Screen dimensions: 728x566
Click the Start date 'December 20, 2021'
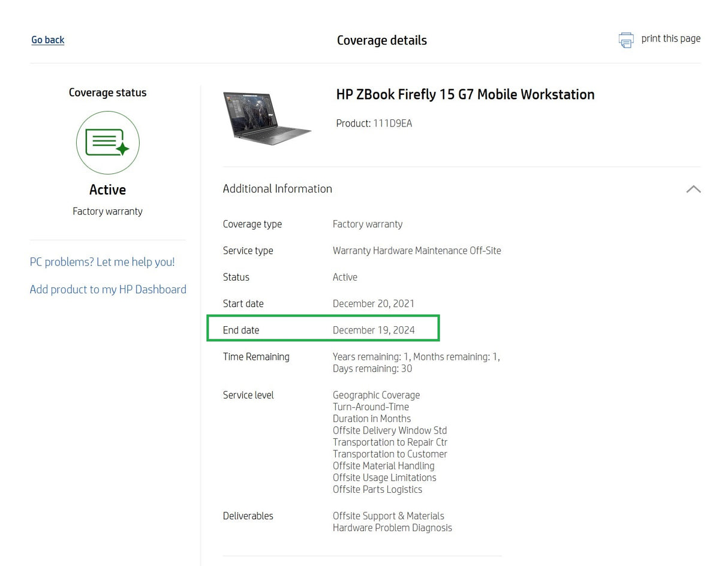pyautogui.click(x=374, y=303)
